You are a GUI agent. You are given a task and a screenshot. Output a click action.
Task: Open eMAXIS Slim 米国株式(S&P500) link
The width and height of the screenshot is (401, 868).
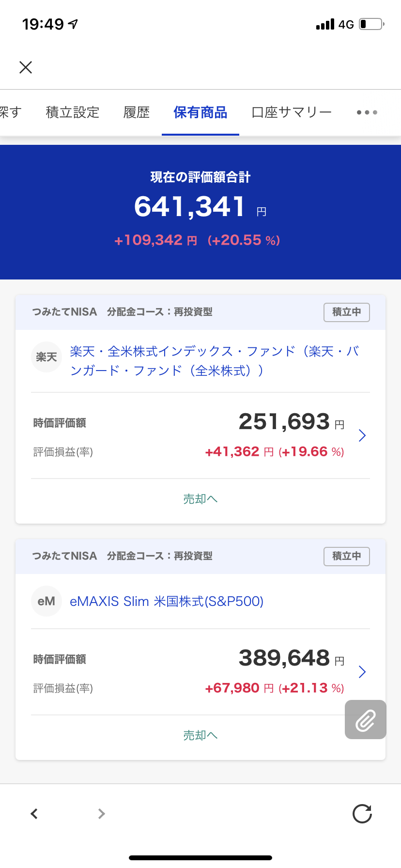click(167, 602)
